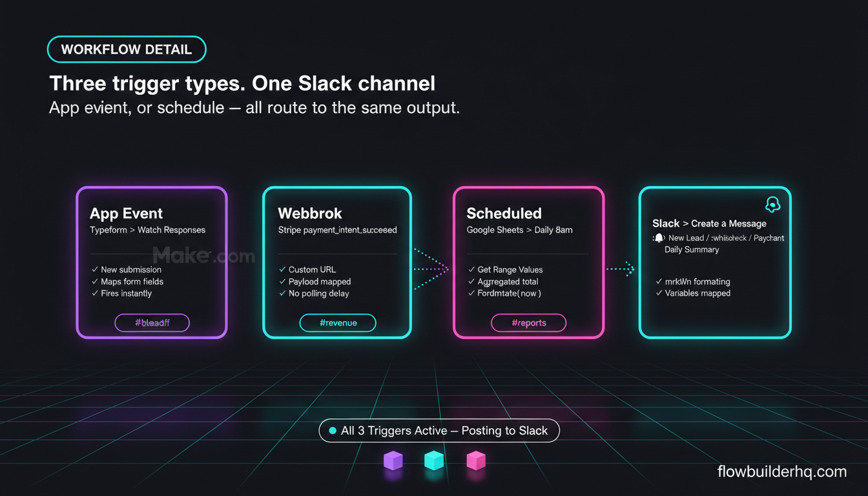Select the Maps form fields line
The height and width of the screenshot is (496, 868).
point(127,282)
